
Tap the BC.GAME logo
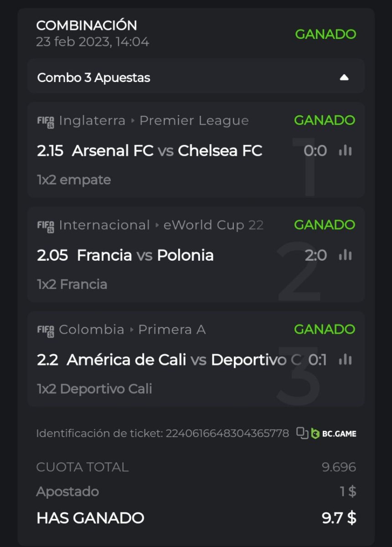tap(334, 433)
